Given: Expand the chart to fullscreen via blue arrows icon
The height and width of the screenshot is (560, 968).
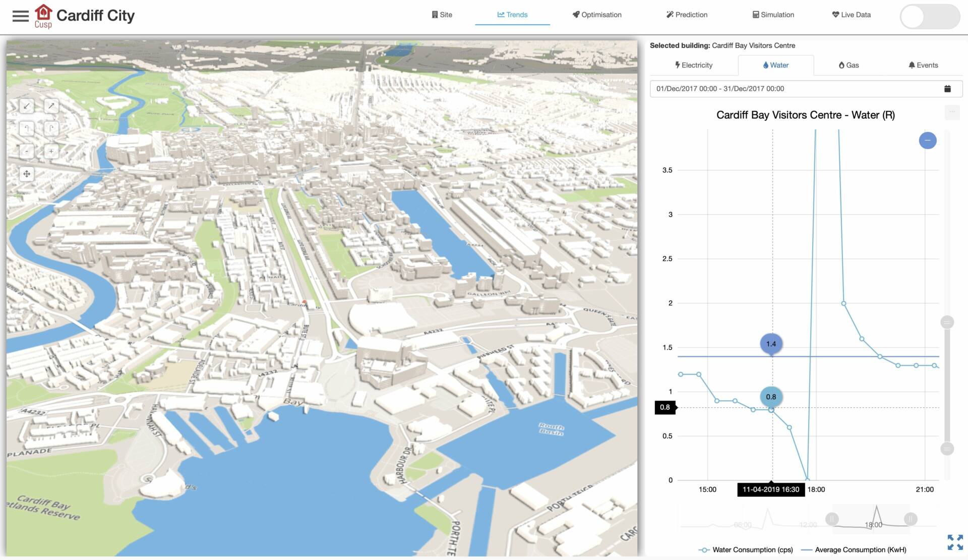Looking at the screenshot, I should click(x=953, y=542).
